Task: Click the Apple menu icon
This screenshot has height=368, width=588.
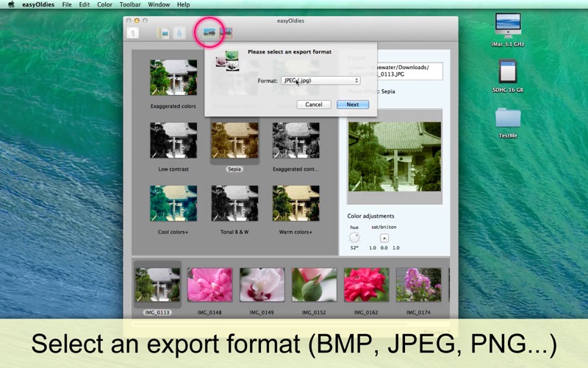Action: [x=11, y=4]
